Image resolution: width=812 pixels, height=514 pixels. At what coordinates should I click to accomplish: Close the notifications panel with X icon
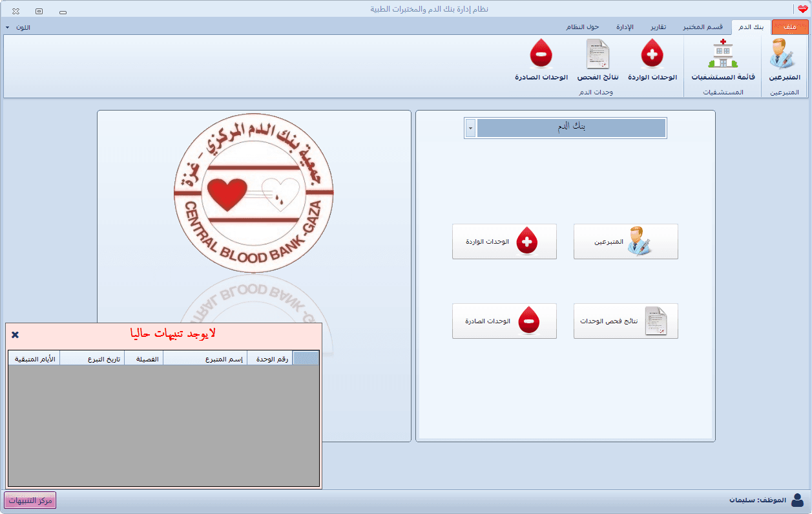pos(16,334)
